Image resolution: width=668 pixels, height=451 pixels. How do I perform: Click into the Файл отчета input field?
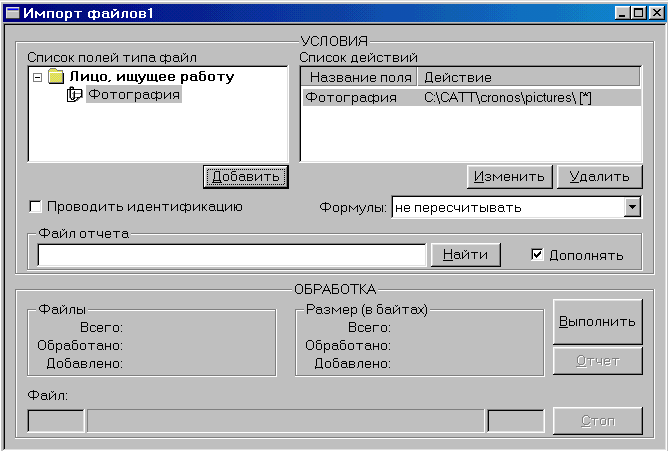click(x=232, y=255)
